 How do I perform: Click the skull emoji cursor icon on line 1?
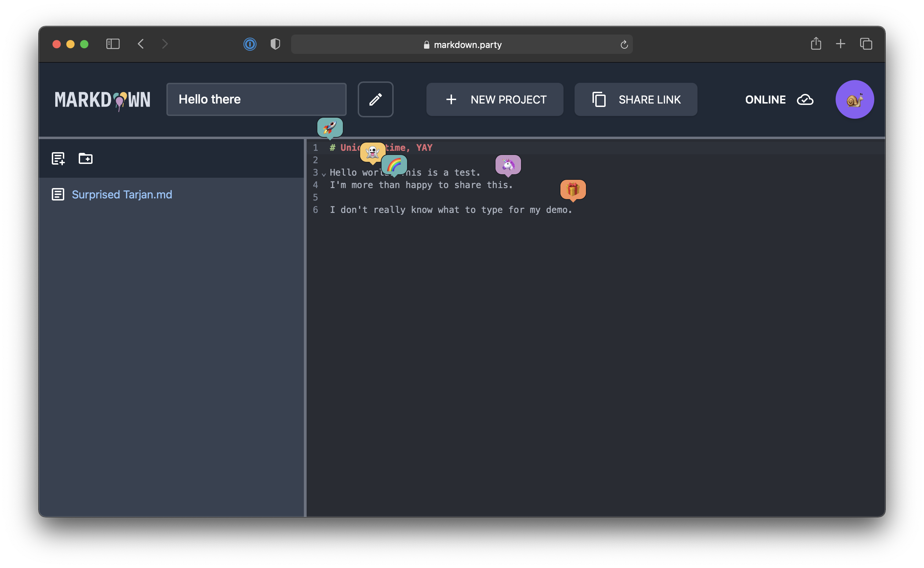pyautogui.click(x=372, y=150)
